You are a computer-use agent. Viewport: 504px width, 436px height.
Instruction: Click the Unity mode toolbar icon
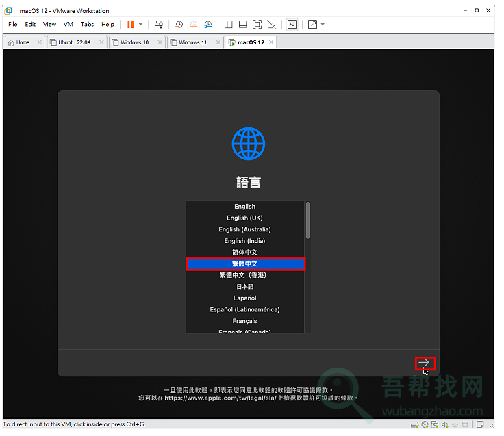[272, 25]
